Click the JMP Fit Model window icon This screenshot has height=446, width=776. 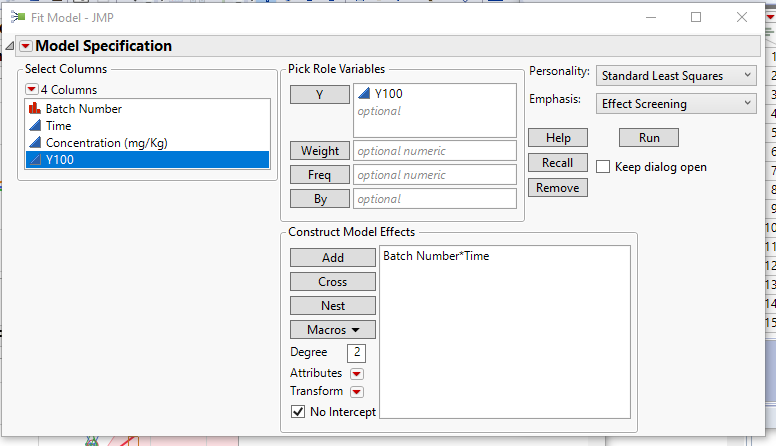[x=18, y=17]
